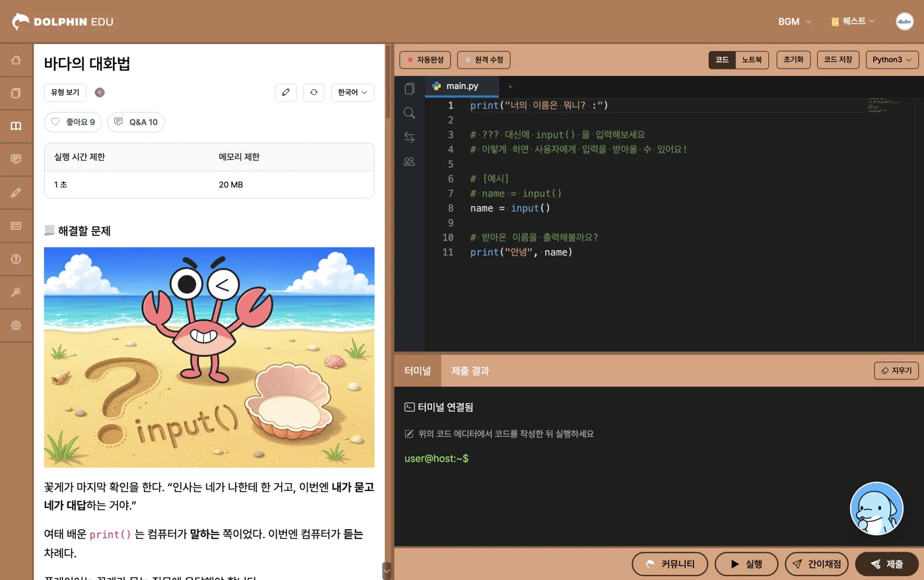Add a new file tab with plus
924x580 pixels.
(x=510, y=86)
